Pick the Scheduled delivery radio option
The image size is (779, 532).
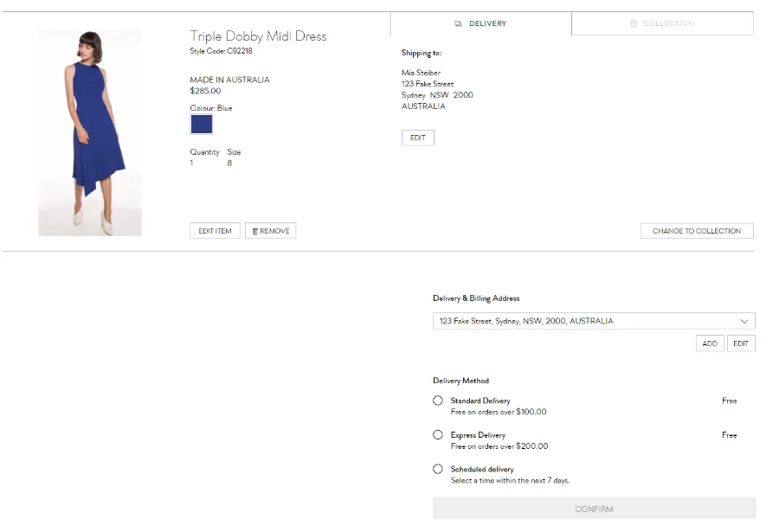(x=438, y=469)
